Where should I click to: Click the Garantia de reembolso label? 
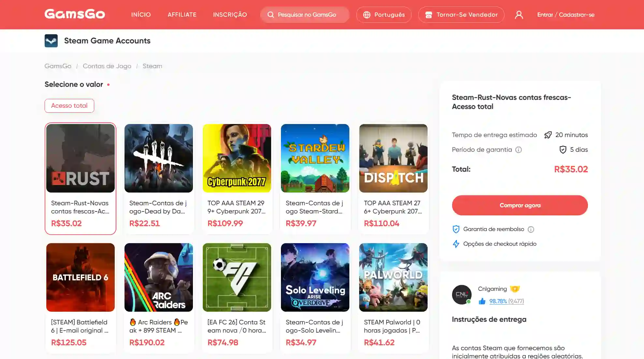494,229
